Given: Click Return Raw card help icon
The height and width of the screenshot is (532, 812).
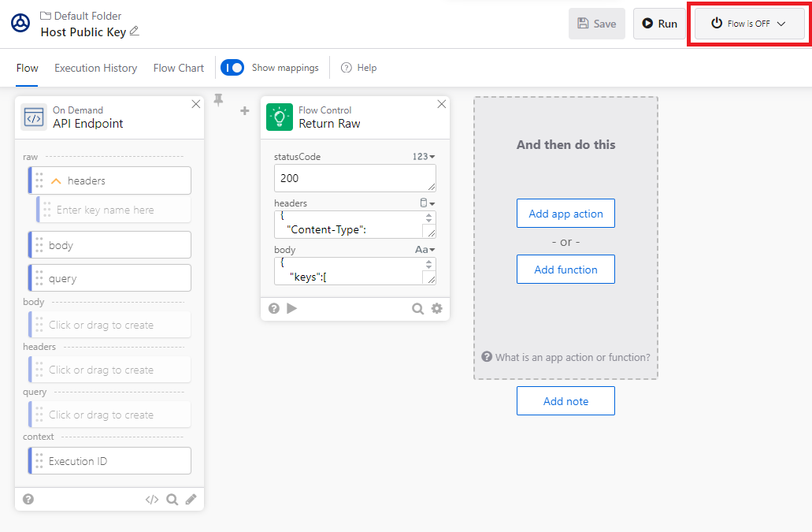Looking at the screenshot, I should pos(274,308).
